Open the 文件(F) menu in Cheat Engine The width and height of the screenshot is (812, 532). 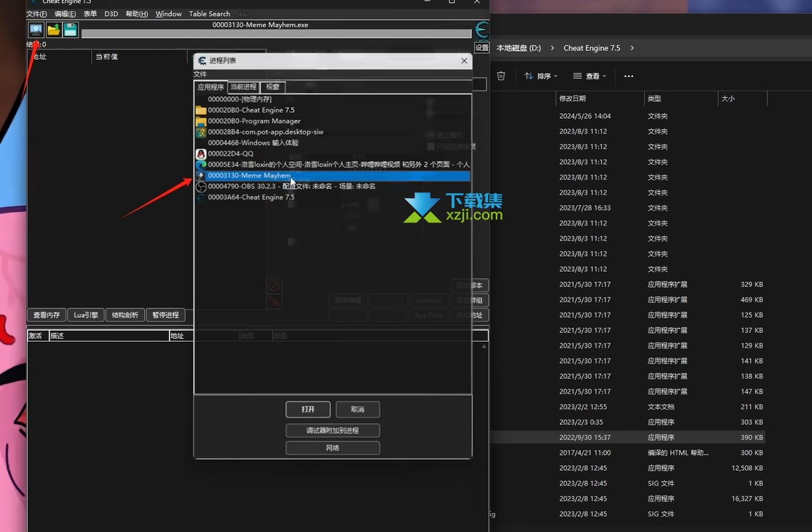pos(36,14)
